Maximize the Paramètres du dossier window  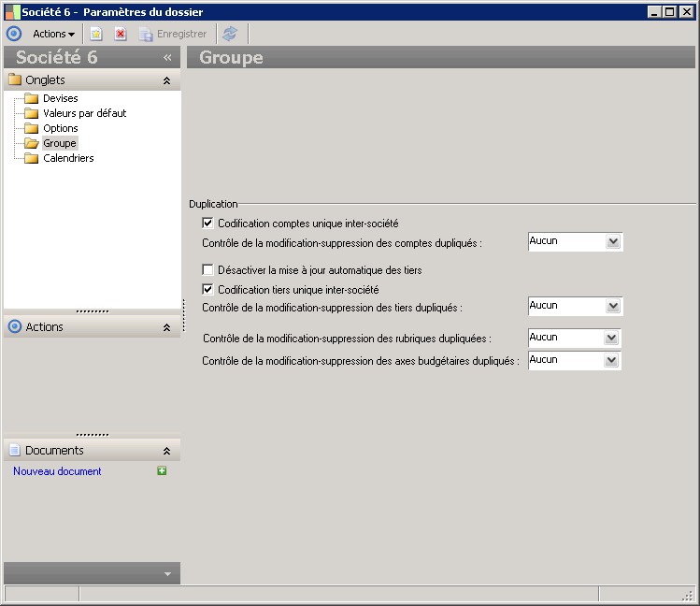tap(670, 12)
